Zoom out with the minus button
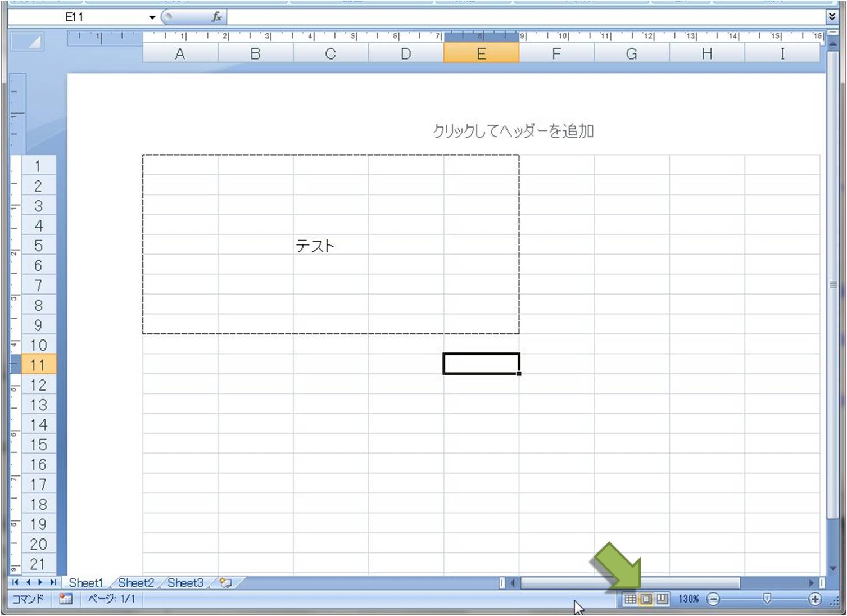 pyautogui.click(x=713, y=599)
